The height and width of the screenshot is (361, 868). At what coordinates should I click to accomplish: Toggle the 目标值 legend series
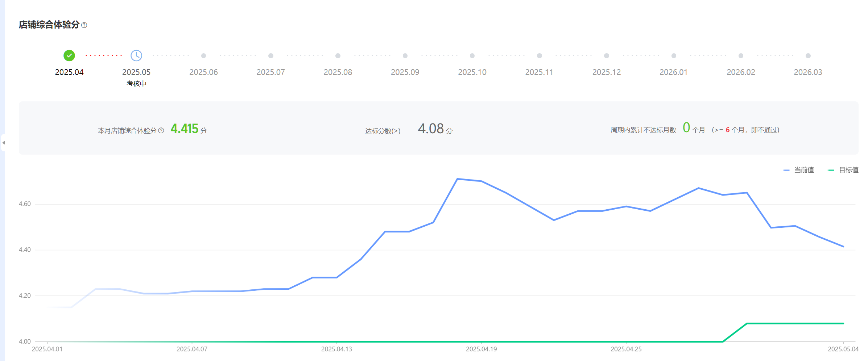(843, 170)
